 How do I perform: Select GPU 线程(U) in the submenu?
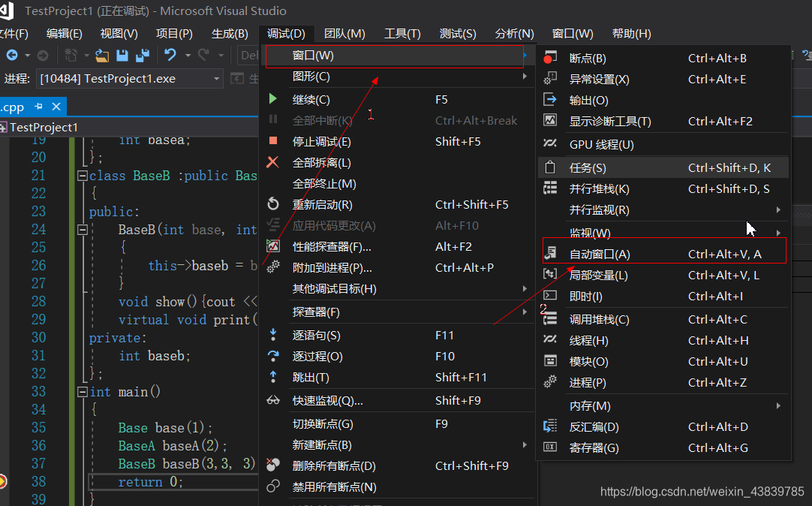click(x=664, y=144)
